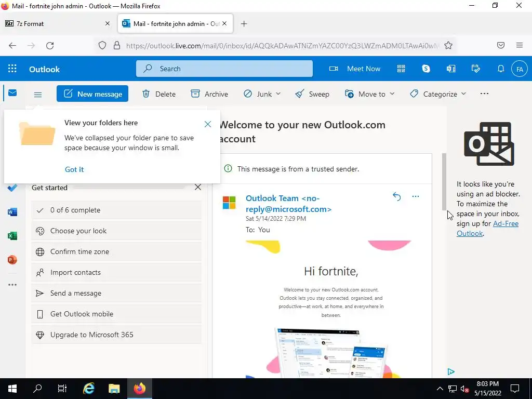Viewport: 532px width, 399px height.
Task: Click the site padlock icon
Action: click(117, 46)
